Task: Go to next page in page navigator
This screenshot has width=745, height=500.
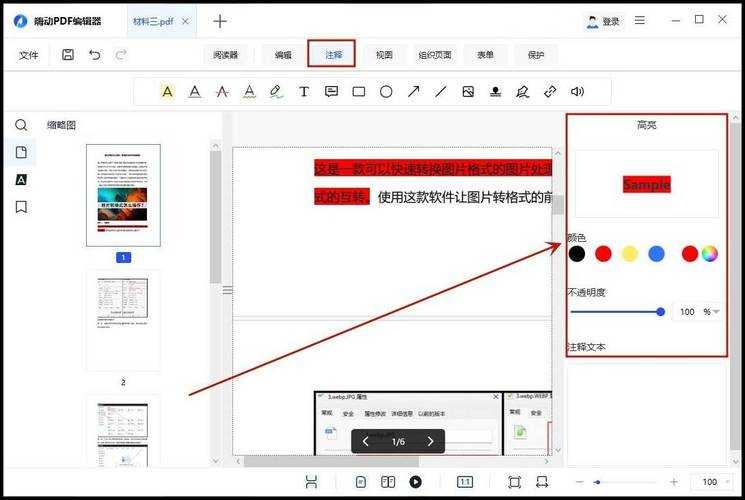Action: (430, 441)
